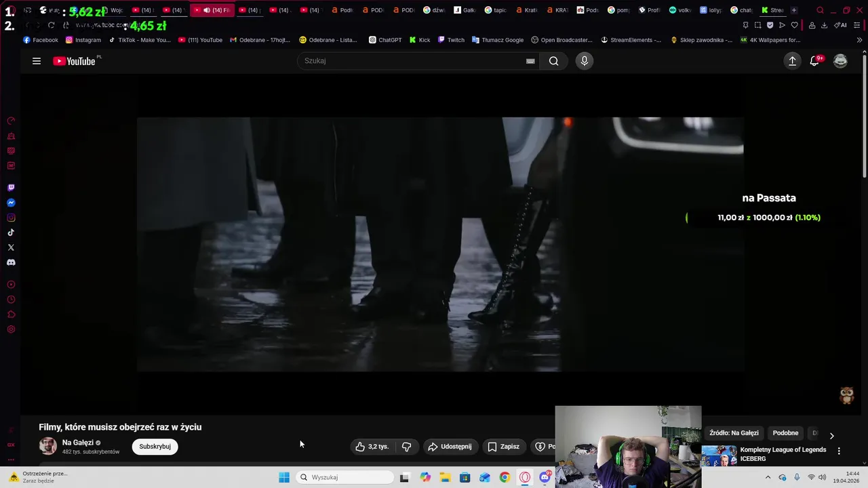This screenshot has width=868, height=488.
Task: Open the Microsoft Store taskbar icon
Action: (x=465, y=477)
